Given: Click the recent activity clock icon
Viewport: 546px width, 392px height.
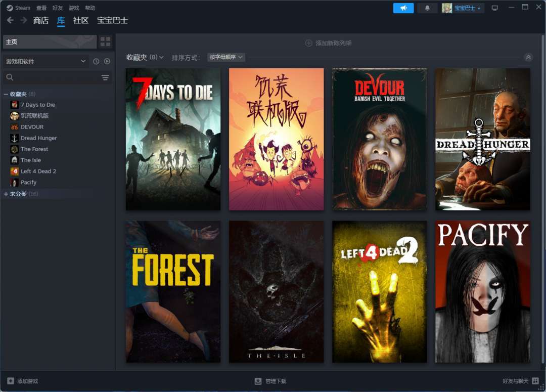Looking at the screenshot, I should click(96, 61).
